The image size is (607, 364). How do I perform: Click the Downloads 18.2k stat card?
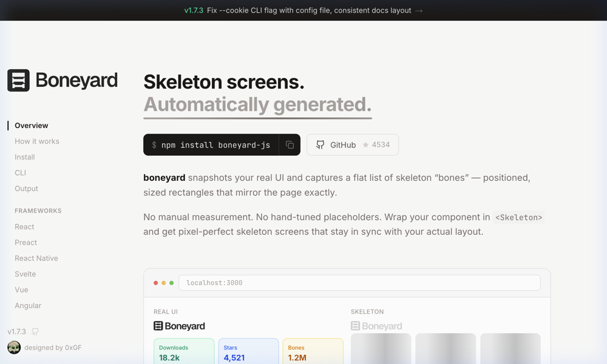pyautogui.click(x=184, y=352)
